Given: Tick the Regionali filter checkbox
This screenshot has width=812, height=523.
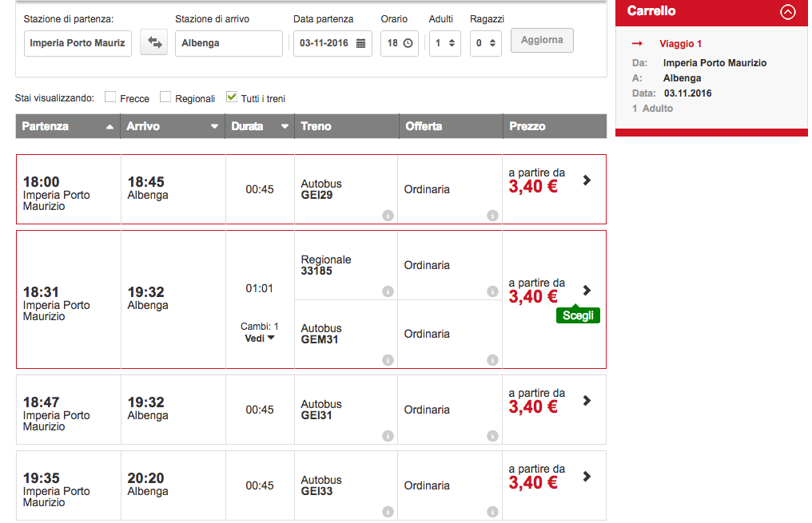Looking at the screenshot, I should [x=165, y=97].
